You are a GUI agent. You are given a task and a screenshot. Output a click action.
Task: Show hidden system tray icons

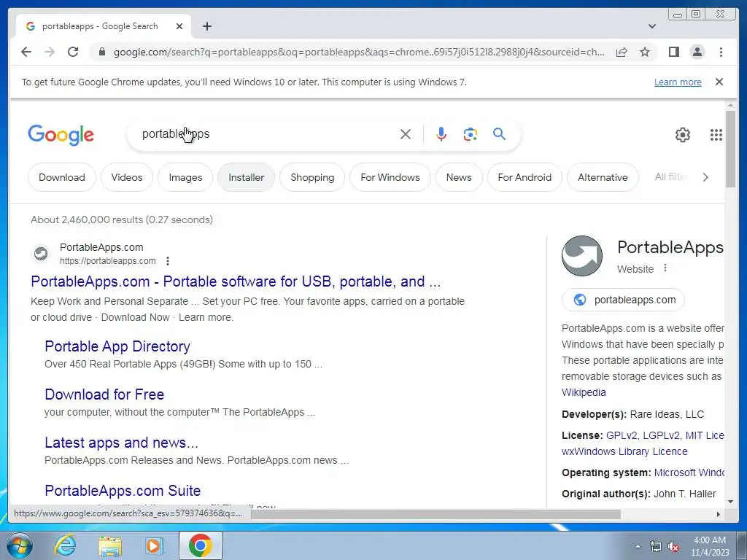pyautogui.click(x=638, y=546)
